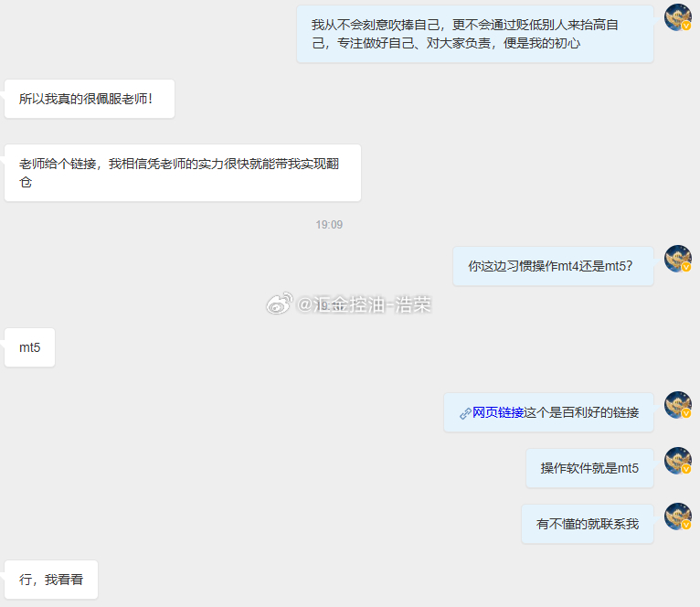Viewport: 700px width, 607px height.
Task: Click the 有不懂的就联系我 message bubble
Action: coord(588,524)
